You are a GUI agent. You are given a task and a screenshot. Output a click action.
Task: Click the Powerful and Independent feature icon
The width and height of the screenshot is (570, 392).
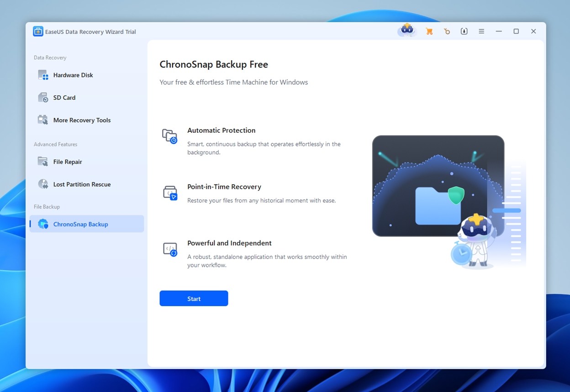(170, 249)
